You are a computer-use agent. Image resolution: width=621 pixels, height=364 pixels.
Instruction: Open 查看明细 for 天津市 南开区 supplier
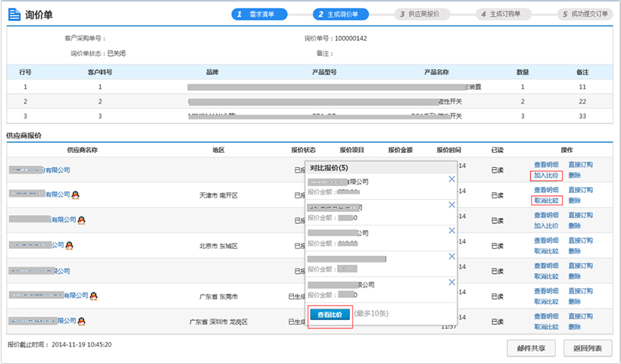546,190
